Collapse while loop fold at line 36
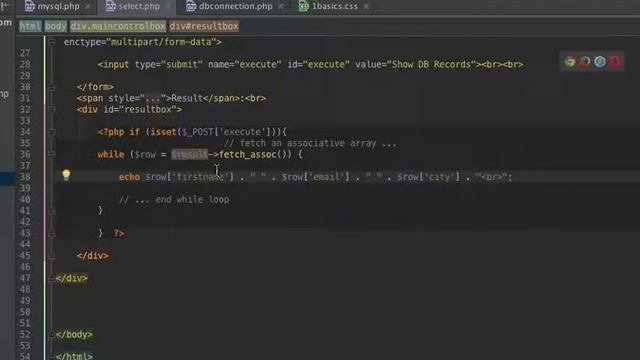 tap(52, 154)
